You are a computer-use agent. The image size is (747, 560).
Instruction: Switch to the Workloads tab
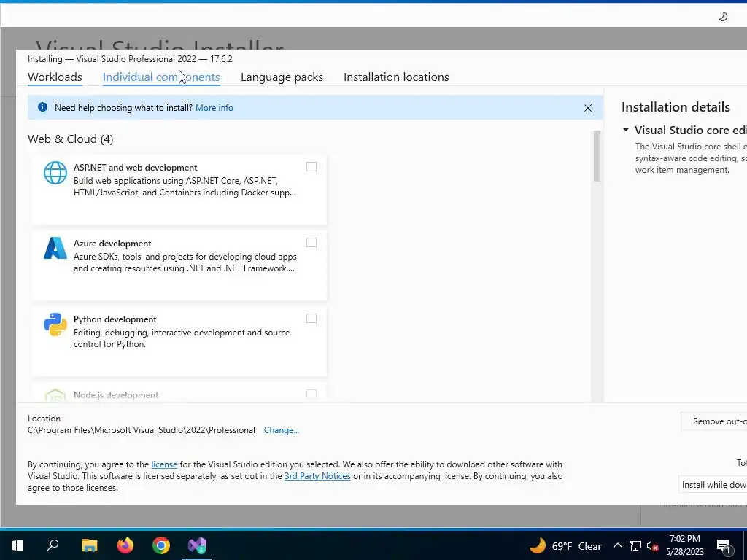pos(55,77)
